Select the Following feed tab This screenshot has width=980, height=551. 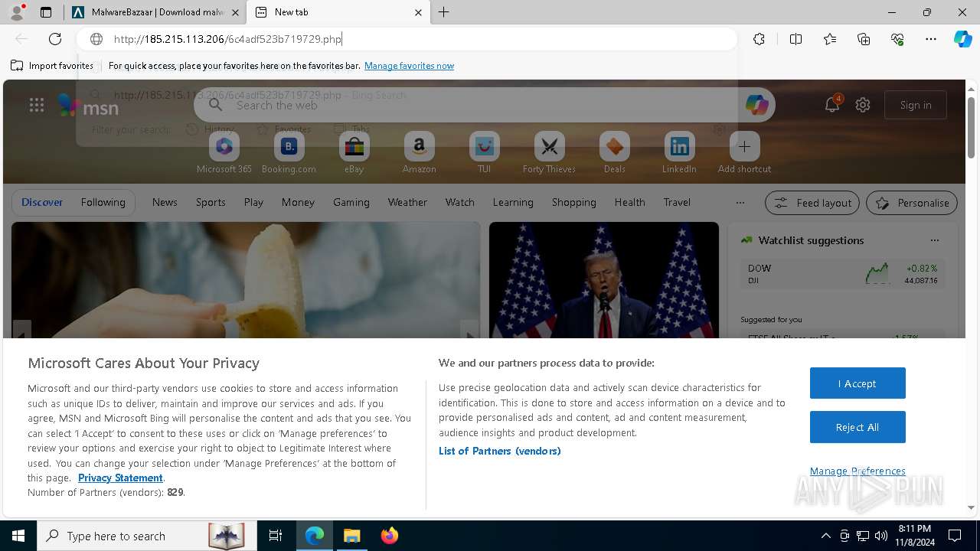coord(103,202)
